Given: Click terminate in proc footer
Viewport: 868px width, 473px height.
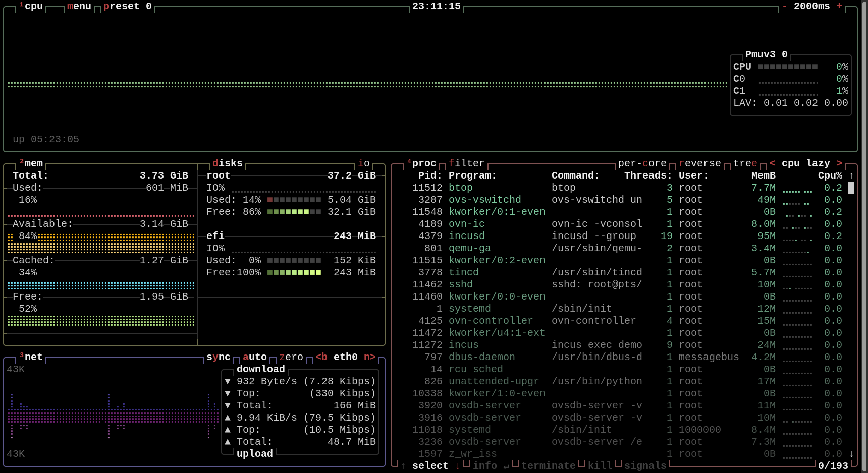Looking at the screenshot, I should 549,466.
